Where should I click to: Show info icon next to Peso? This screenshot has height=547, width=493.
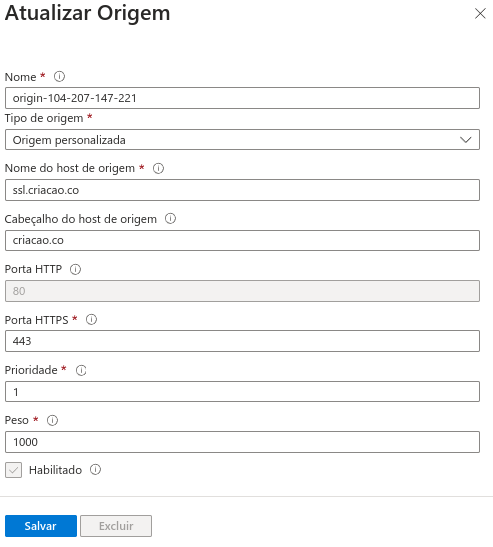point(52,420)
